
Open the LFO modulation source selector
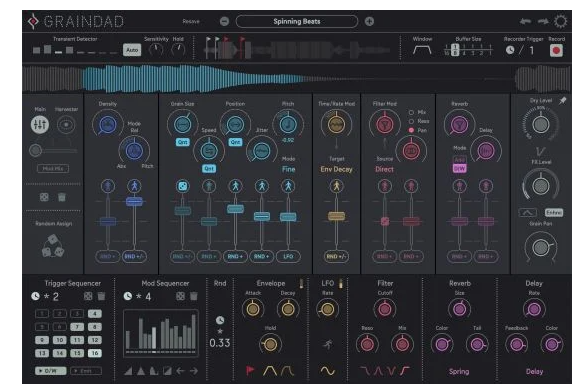tap(288, 256)
